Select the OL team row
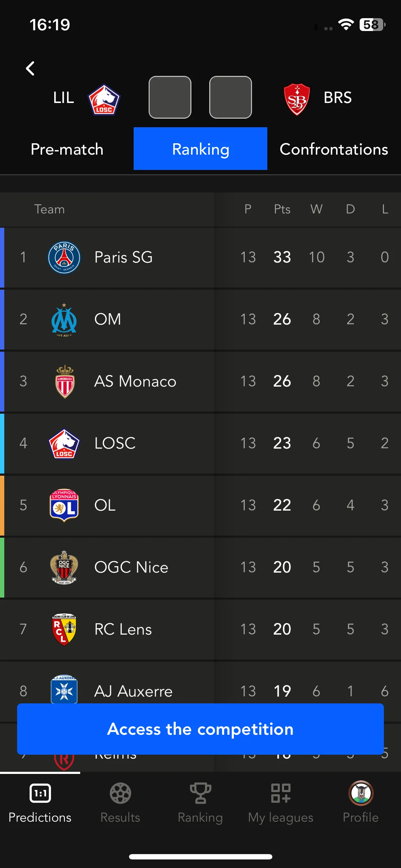This screenshot has width=401, height=868. [x=200, y=505]
